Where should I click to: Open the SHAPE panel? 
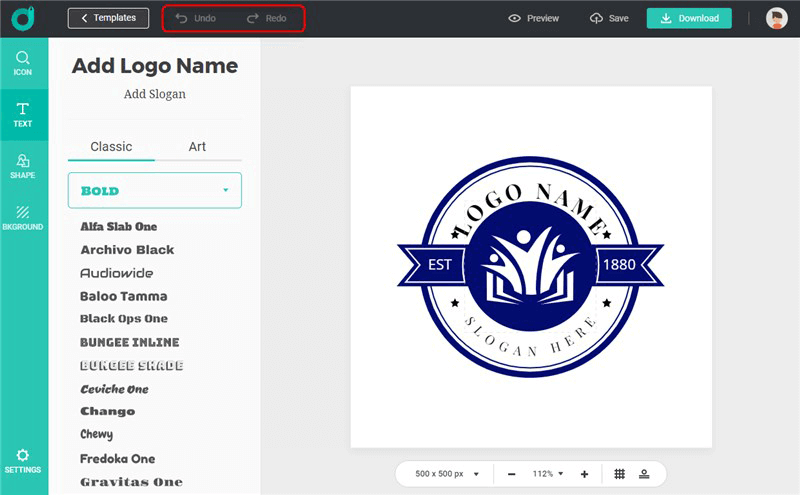23,165
